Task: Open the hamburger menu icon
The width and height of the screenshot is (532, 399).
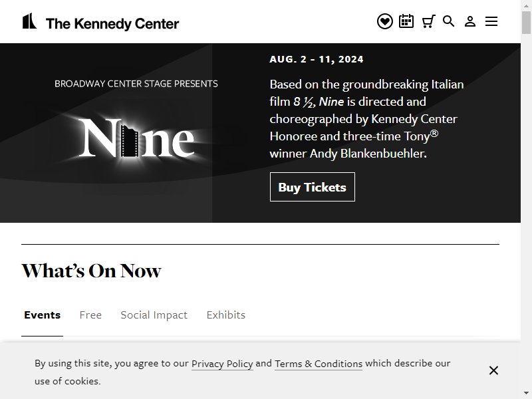Action: [x=491, y=21]
